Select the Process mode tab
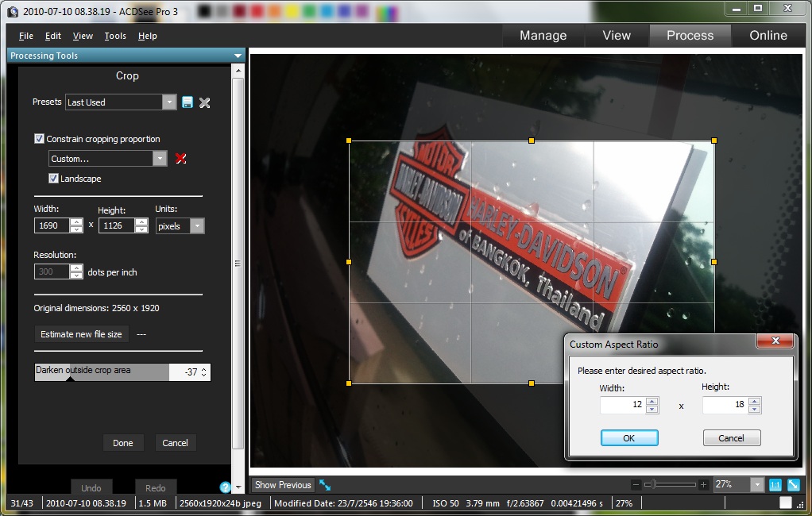 pos(690,35)
